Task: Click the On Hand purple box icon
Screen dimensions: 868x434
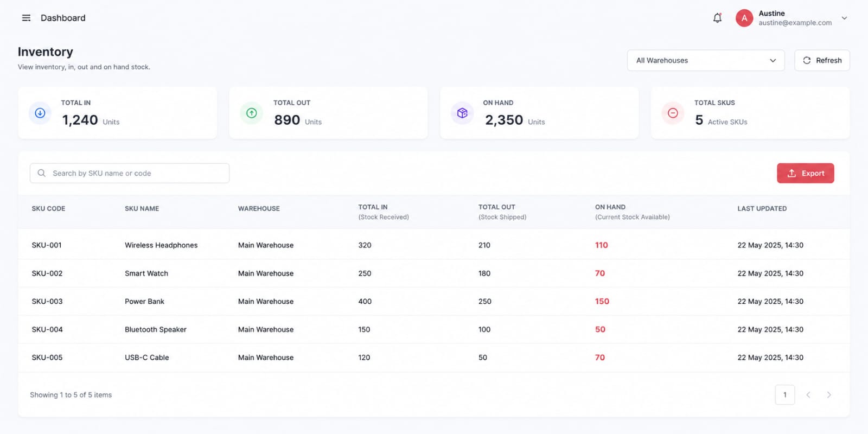Action: pos(462,113)
